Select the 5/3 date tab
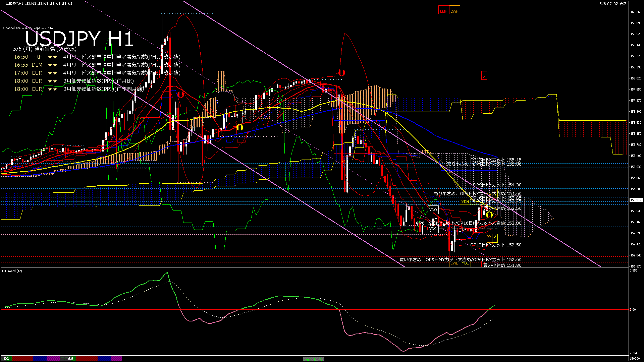The height and width of the screenshot is (362, 644). coord(6,359)
